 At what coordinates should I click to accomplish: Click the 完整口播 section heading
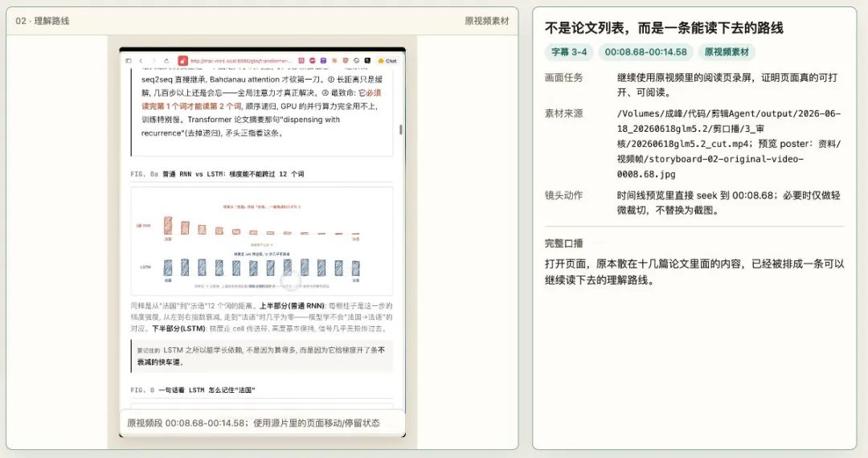click(563, 243)
